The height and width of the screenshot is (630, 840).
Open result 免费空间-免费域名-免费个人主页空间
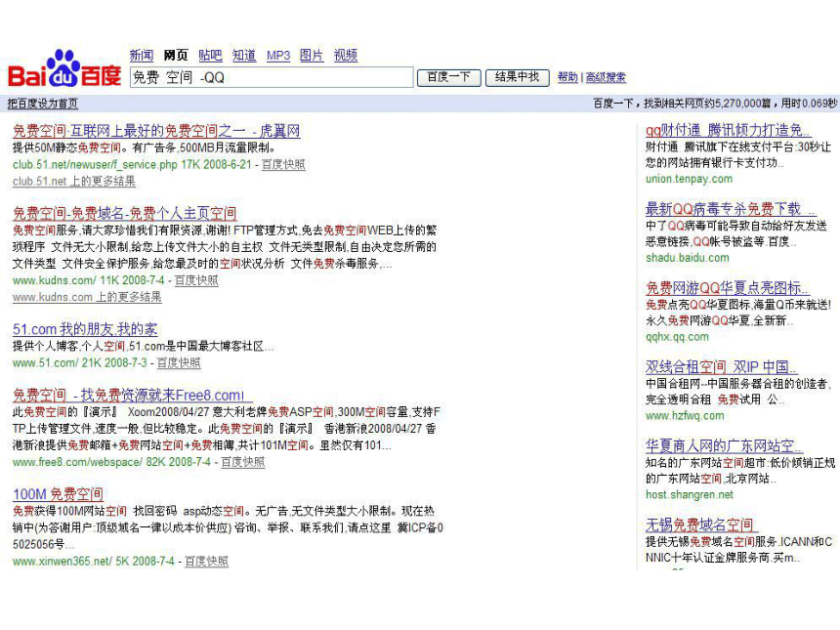click(x=125, y=213)
